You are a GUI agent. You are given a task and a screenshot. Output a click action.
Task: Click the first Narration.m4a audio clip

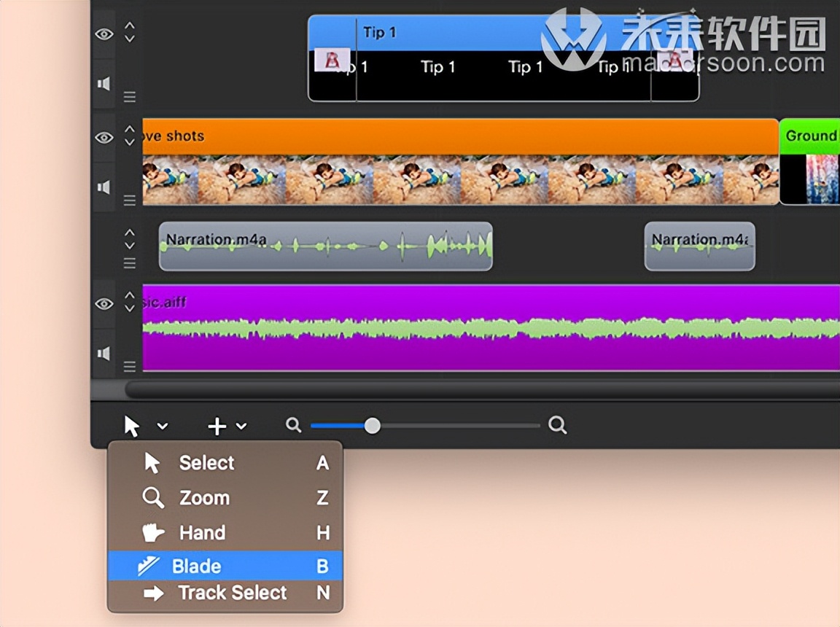pyautogui.click(x=324, y=246)
